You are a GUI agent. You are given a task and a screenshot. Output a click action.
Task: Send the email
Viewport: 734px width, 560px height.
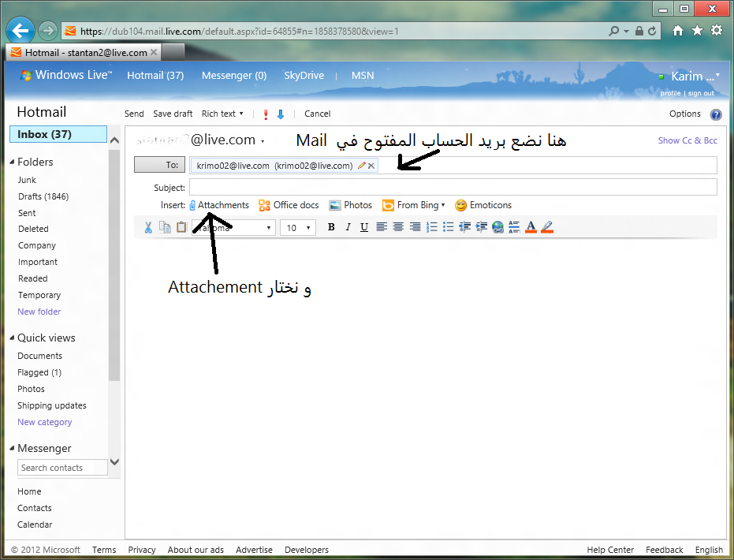[x=134, y=114]
